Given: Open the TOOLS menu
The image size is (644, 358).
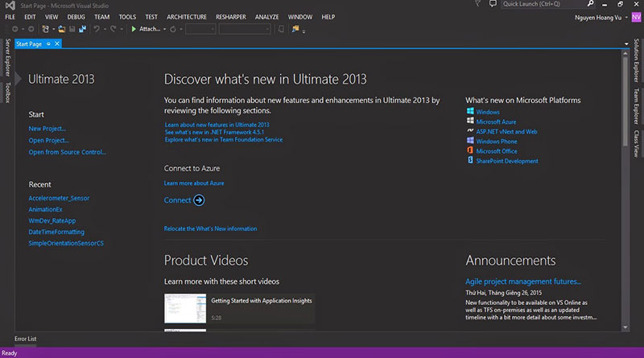Looking at the screenshot, I should point(127,17).
